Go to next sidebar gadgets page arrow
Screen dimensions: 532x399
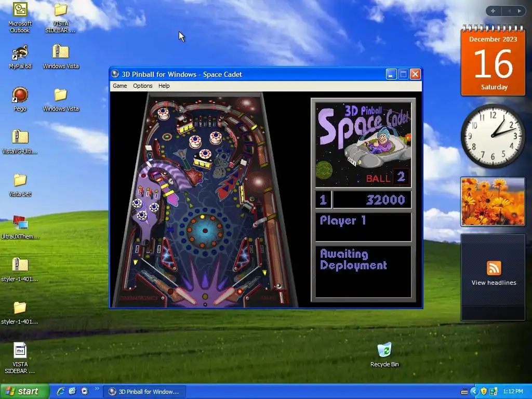(x=520, y=11)
